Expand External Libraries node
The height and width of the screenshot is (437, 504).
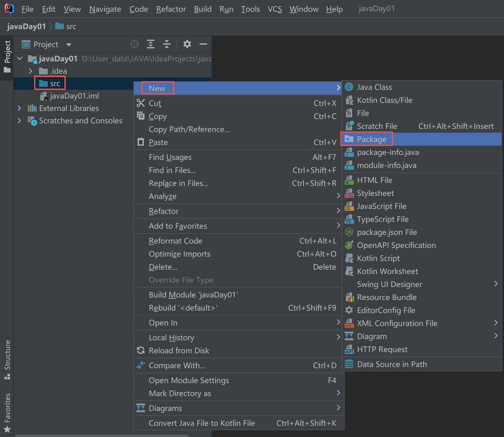tap(19, 108)
